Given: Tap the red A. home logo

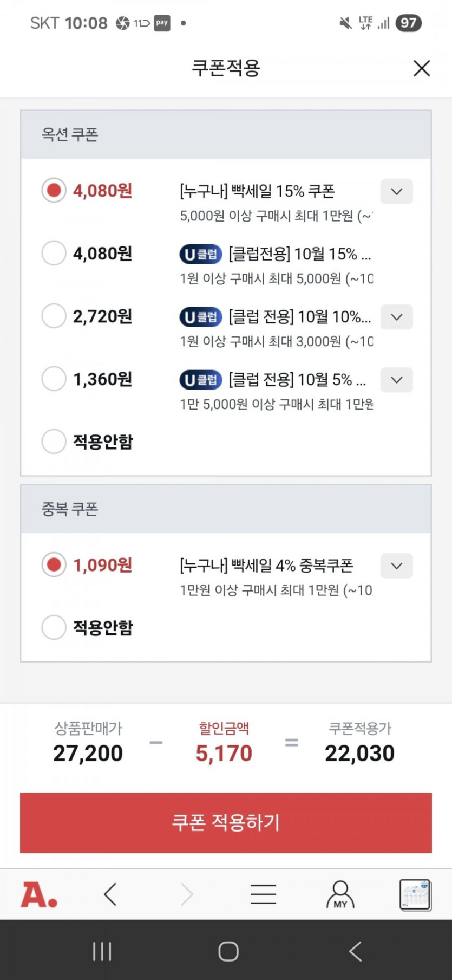Looking at the screenshot, I should pyautogui.click(x=39, y=894).
